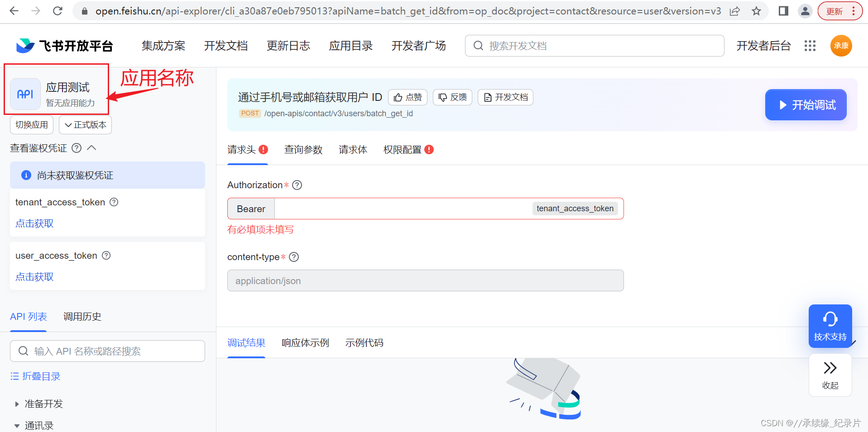Focus the API name or path search field
The height and width of the screenshot is (432, 868).
[x=107, y=351]
